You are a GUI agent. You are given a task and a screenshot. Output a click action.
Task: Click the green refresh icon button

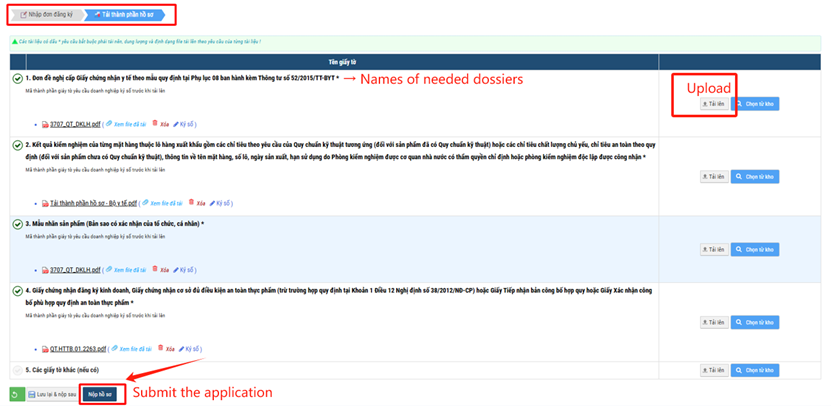coord(17,395)
